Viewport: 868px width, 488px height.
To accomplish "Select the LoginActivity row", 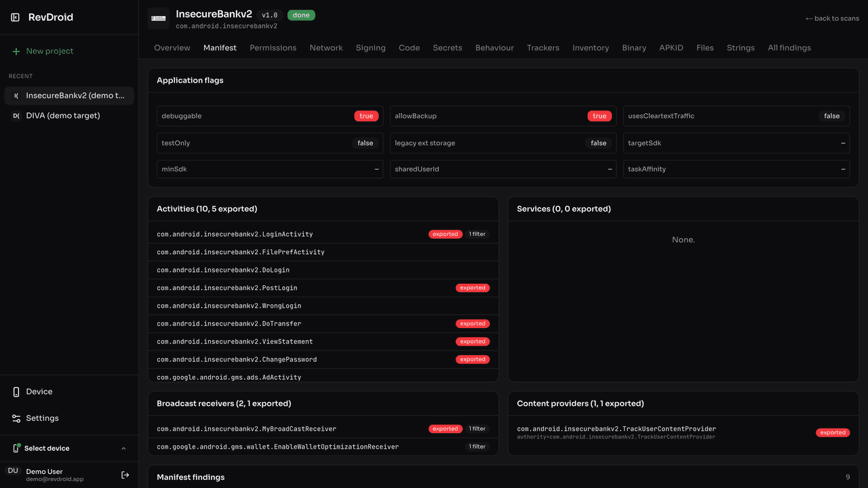I will (323, 235).
